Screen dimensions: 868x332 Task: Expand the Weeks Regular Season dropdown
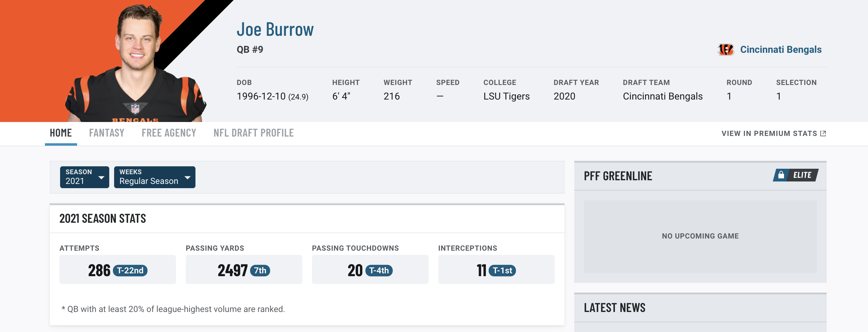[155, 177]
